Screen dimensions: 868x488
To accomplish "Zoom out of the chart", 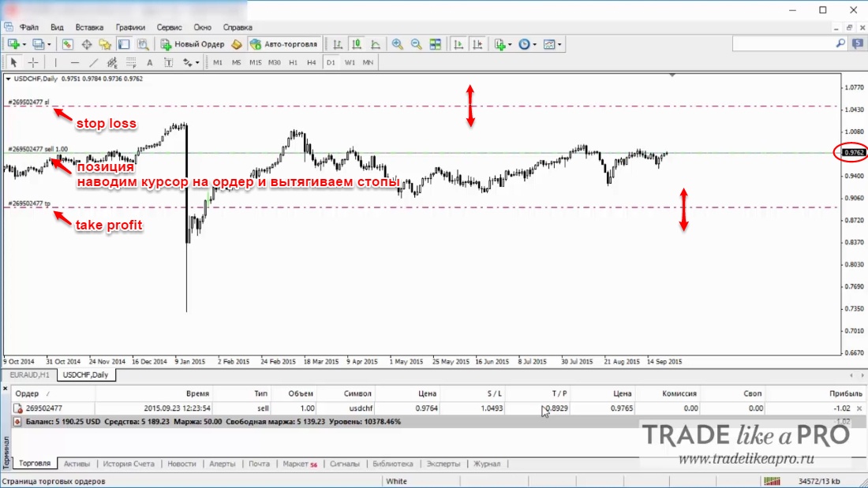I will [x=416, y=44].
